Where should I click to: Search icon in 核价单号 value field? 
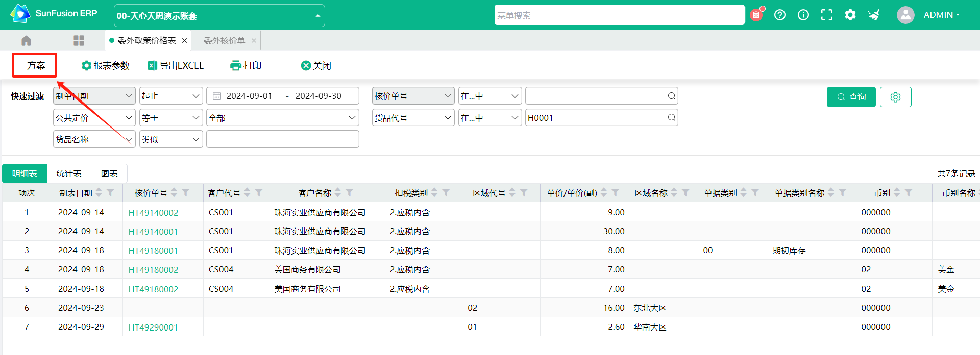[x=672, y=96]
